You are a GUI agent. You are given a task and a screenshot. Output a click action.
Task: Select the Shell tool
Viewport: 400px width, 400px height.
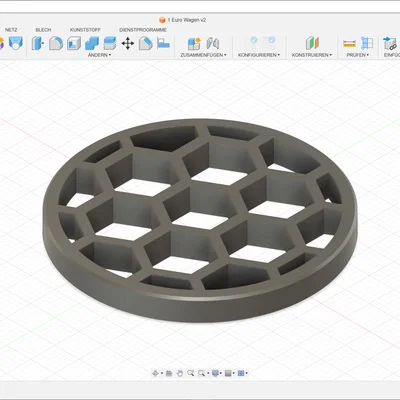click(74, 43)
